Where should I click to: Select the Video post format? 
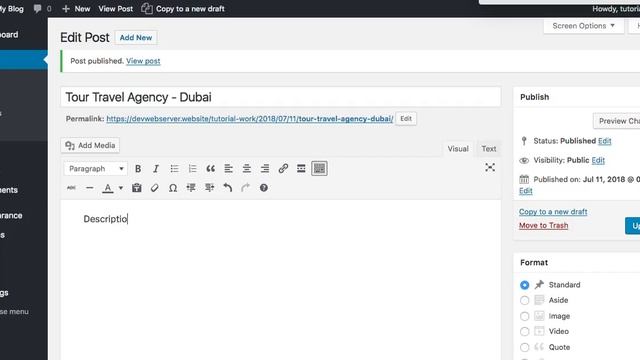(x=524, y=331)
